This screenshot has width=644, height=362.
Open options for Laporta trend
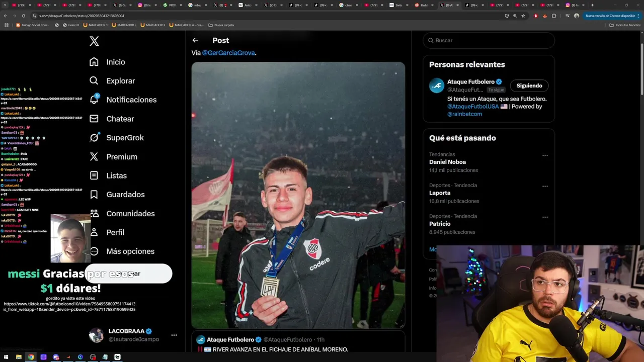(x=545, y=186)
